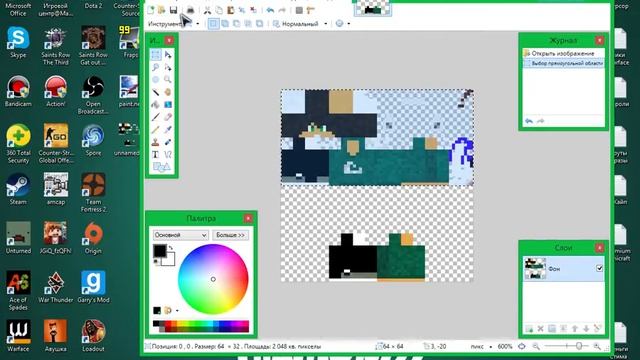Undo with the blue back arrow in toolbar
The width and height of the screenshot is (640, 360).
click(x=270, y=10)
